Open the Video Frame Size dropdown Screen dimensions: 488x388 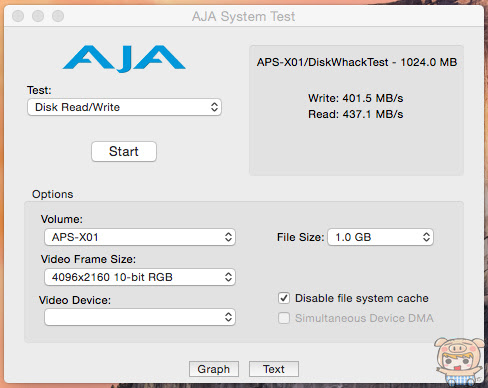(140, 277)
